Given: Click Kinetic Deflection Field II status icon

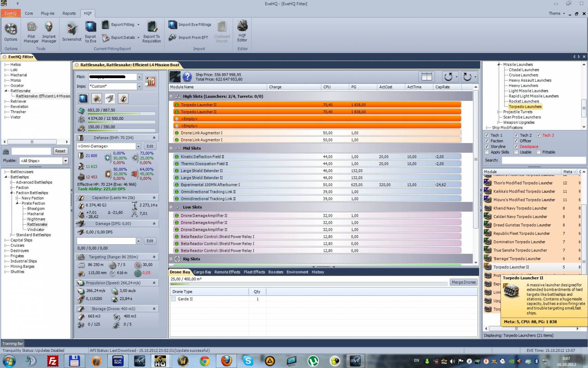Looking at the screenshot, I should pyautogui.click(x=177, y=157).
